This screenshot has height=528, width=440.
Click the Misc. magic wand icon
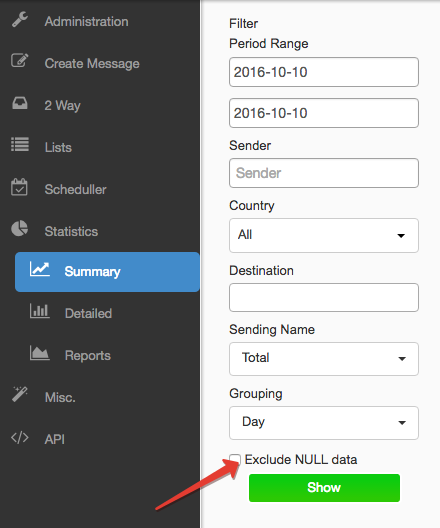pyautogui.click(x=20, y=394)
